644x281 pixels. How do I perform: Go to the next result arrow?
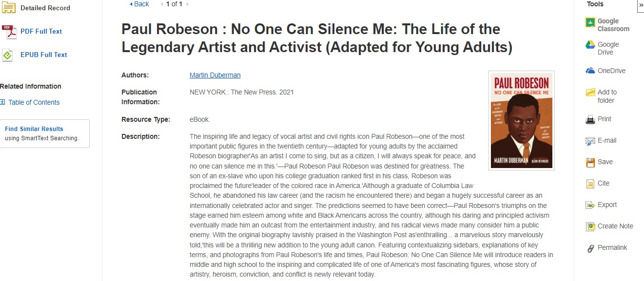tap(188, 4)
